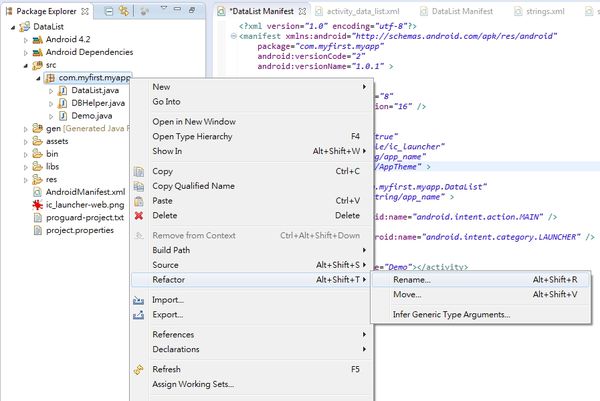Expand the Android Dependencies node

pos(26,53)
